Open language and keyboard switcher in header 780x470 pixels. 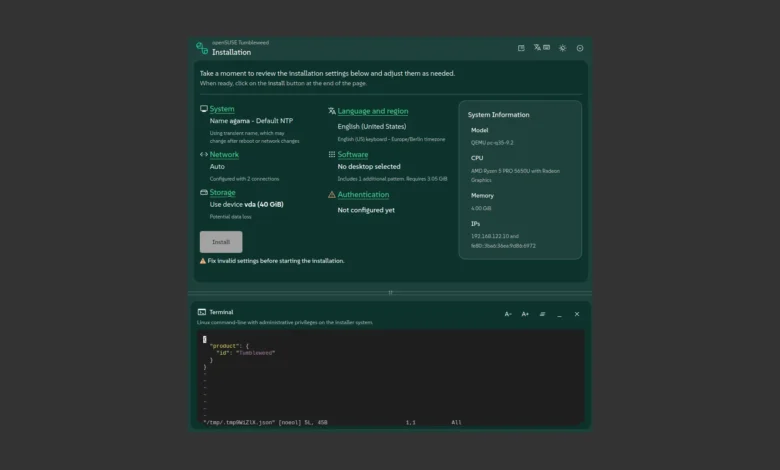coord(542,48)
